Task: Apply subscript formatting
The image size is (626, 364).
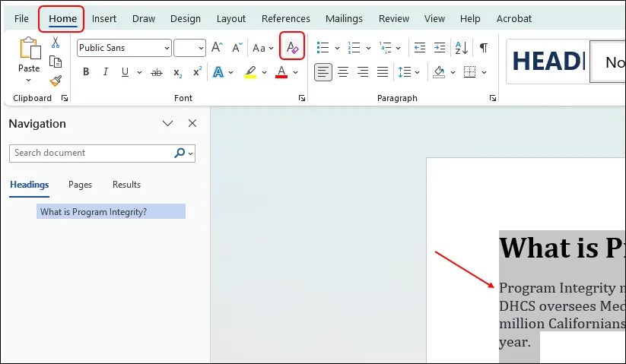Action: click(x=178, y=72)
